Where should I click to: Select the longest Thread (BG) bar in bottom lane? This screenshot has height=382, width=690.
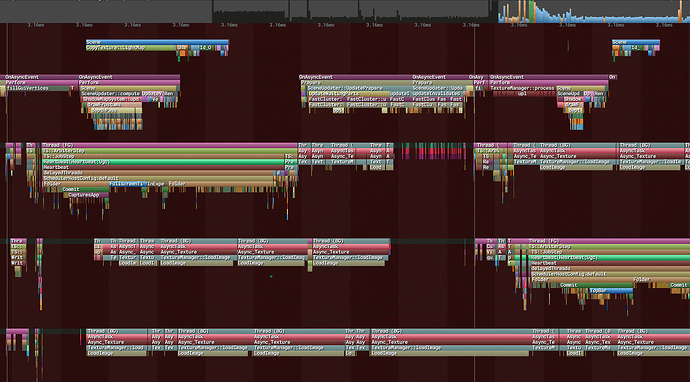pyautogui.click(x=451, y=331)
